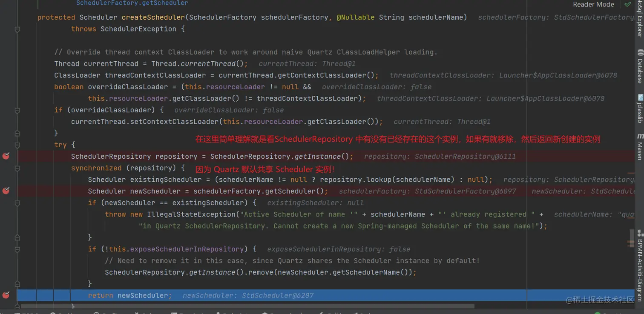Open the jclasslib tool window
This screenshot has height=314, width=644.
[x=640, y=108]
